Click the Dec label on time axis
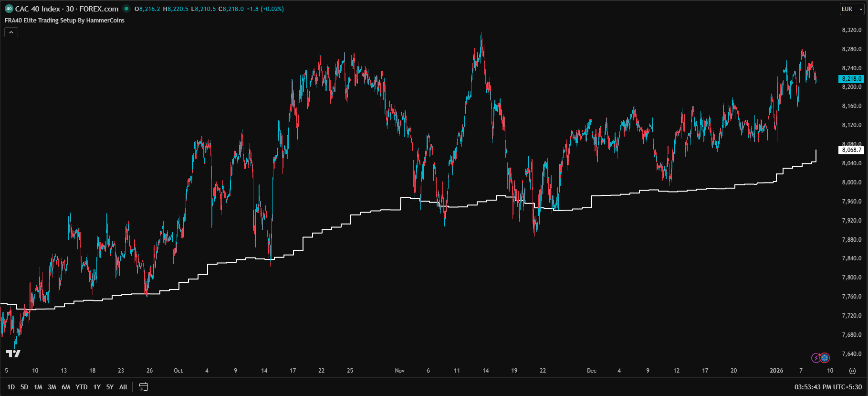The image size is (868, 396). [x=591, y=371]
